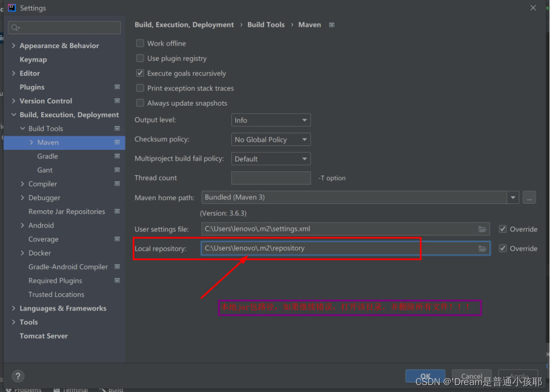Collapse the Build Tools node
Viewport: 550px width, 392px height.
(x=22, y=129)
